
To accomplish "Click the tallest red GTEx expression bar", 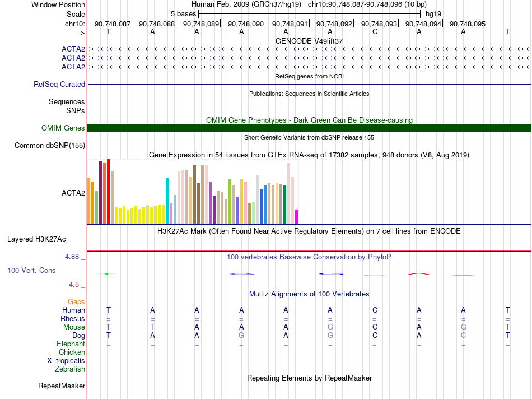I will [108, 191].
